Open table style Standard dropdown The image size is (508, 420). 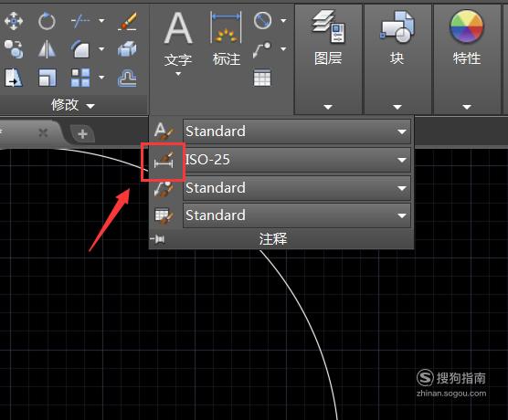pos(297,215)
